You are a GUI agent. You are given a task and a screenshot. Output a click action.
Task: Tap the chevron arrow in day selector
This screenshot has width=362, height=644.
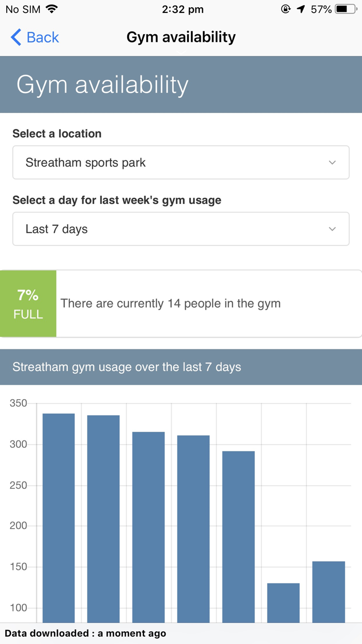pyautogui.click(x=333, y=229)
